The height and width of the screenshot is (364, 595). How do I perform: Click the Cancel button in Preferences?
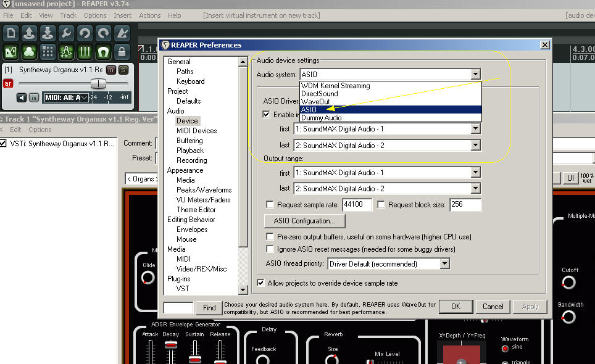click(493, 307)
